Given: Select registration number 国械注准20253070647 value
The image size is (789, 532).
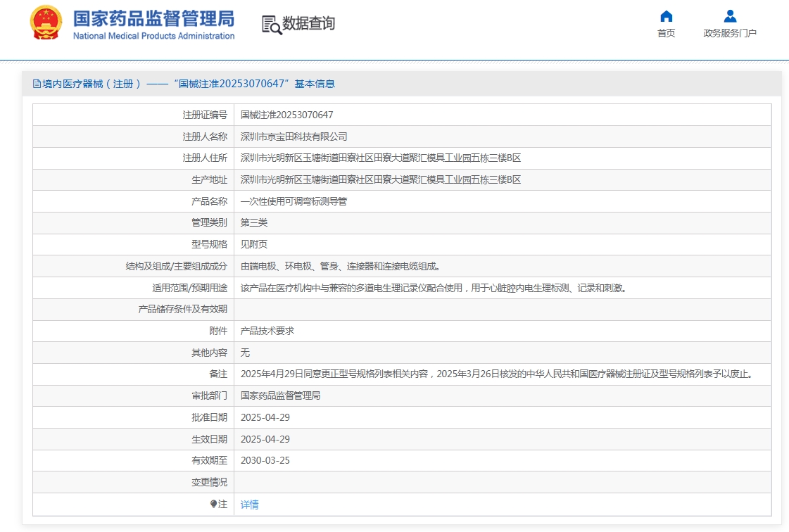Looking at the screenshot, I should [x=287, y=115].
